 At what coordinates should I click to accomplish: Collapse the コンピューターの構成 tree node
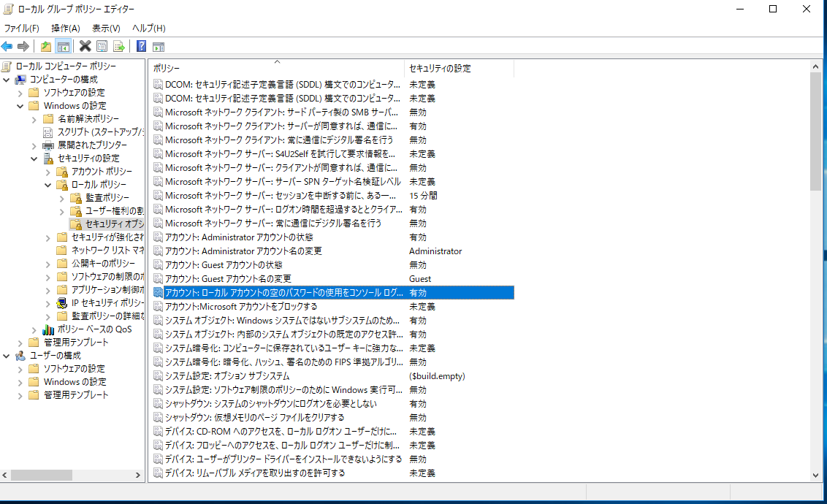click(x=7, y=80)
